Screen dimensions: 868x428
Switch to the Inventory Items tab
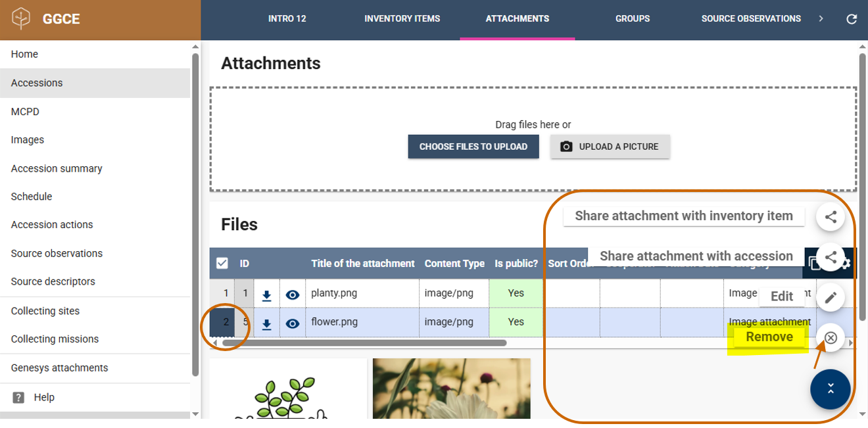tap(402, 19)
